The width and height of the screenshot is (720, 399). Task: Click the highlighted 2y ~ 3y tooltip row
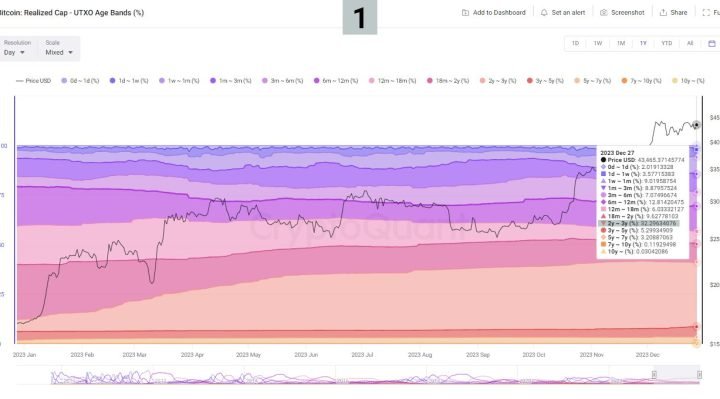638,224
